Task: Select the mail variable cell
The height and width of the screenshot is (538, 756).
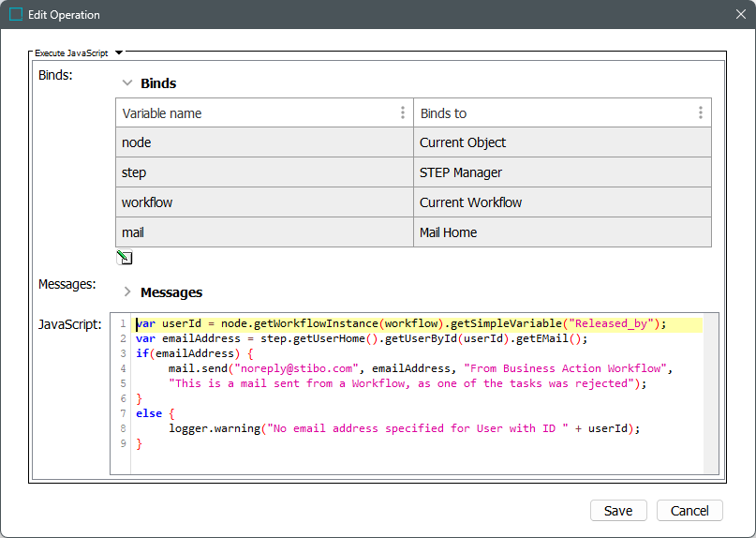Action: point(264,232)
